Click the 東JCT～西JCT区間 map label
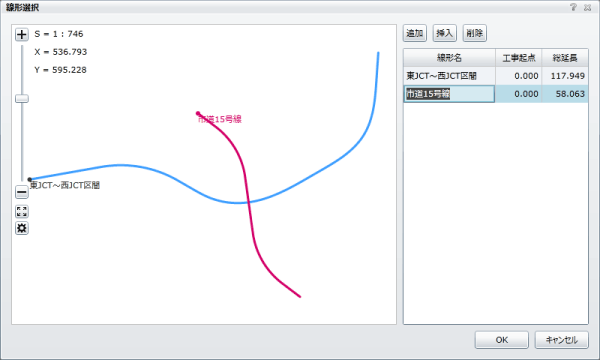Screen dimensions: 600x360 point(65,185)
